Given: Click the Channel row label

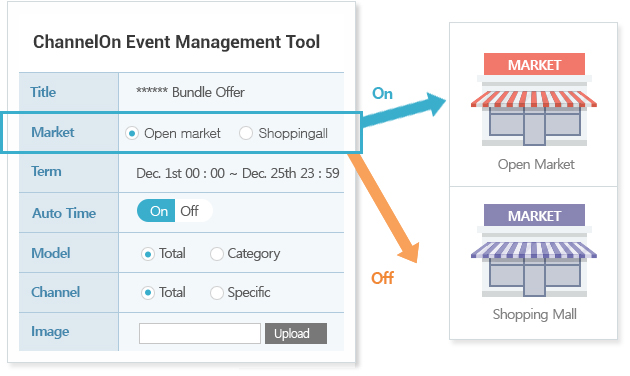Looking at the screenshot, I should 55,292.
